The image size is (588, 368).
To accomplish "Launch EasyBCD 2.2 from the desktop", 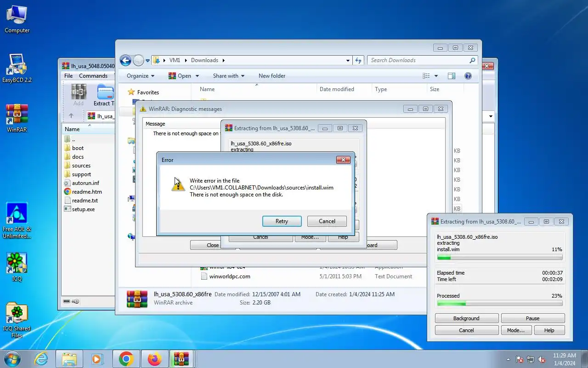I will (17, 69).
